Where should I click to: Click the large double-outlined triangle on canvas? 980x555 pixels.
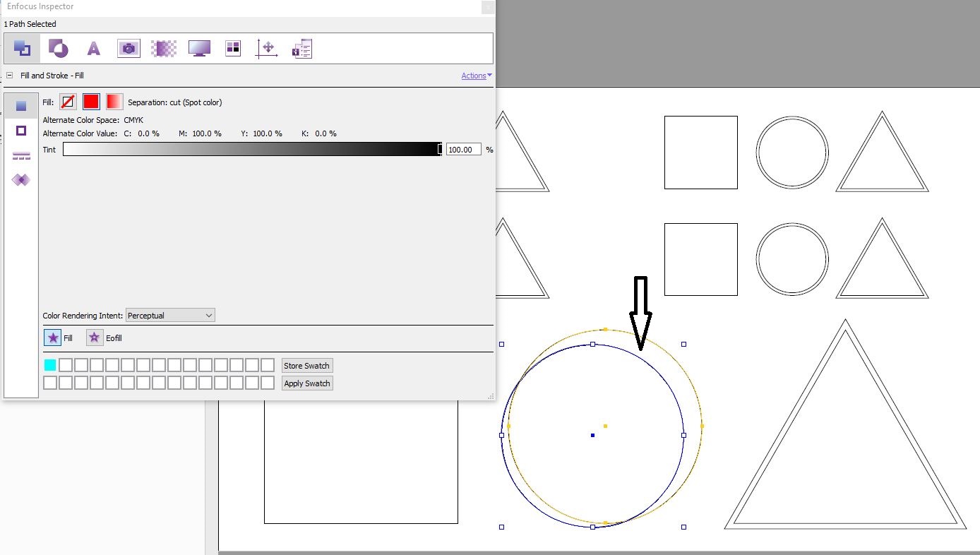pos(845,424)
